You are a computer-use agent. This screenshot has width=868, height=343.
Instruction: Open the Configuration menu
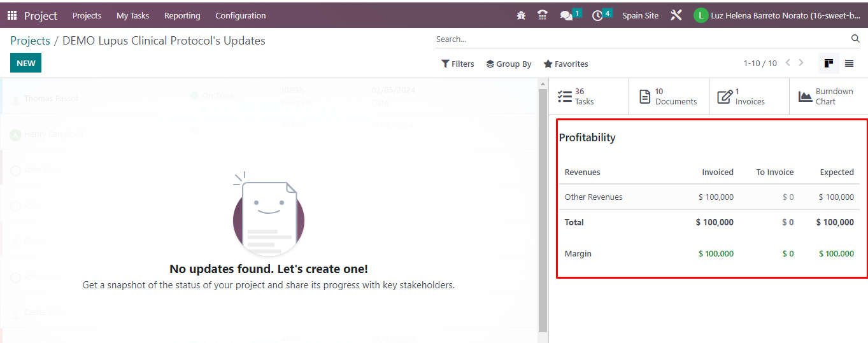[241, 15]
